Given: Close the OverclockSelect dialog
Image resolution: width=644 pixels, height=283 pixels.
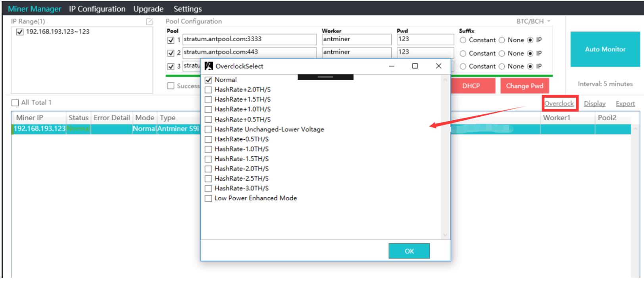Looking at the screenshot, I should pyautogui.click(x=438, y=66).
